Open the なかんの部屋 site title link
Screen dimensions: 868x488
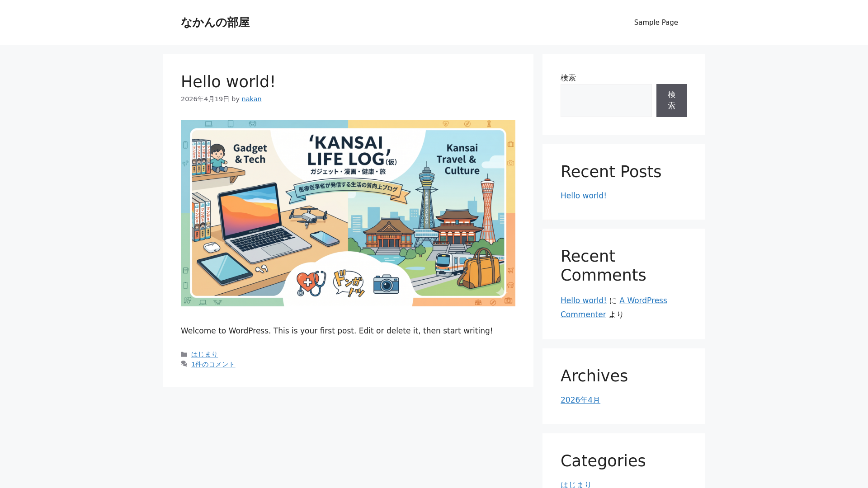pyautogui.click(x=215, y=22)
